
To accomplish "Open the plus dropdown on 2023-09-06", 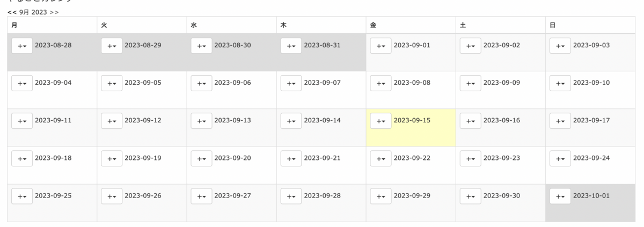I will pyautogui.click(x=201, y=84).
